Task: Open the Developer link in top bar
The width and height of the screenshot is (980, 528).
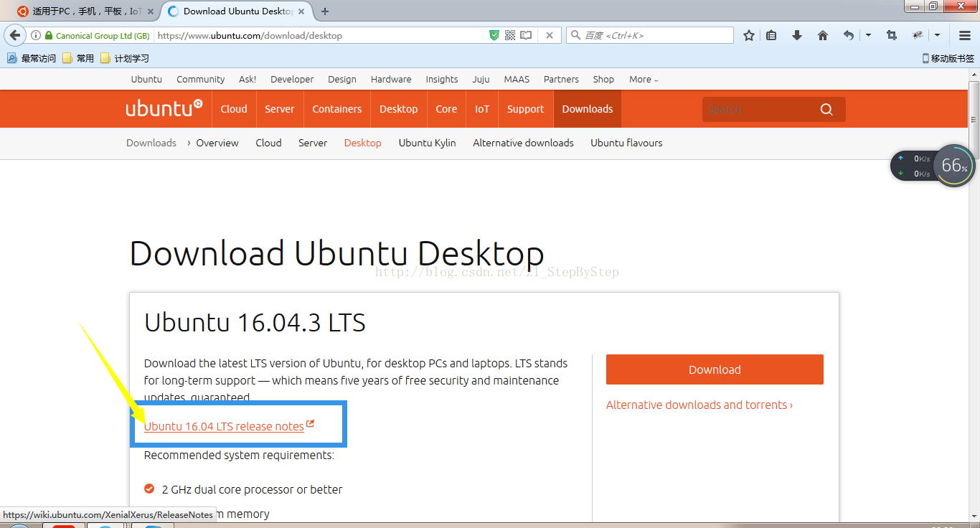Action: 292,80
